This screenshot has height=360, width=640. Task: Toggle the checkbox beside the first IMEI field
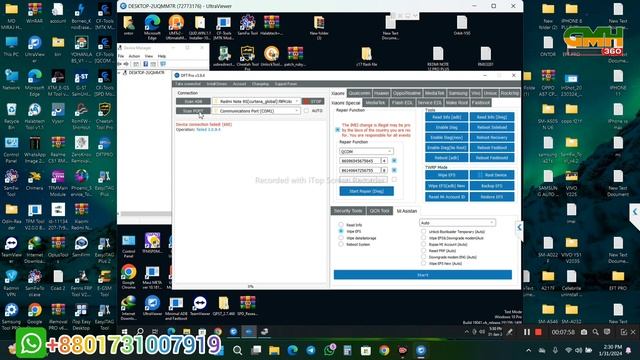tap(394, 161)
